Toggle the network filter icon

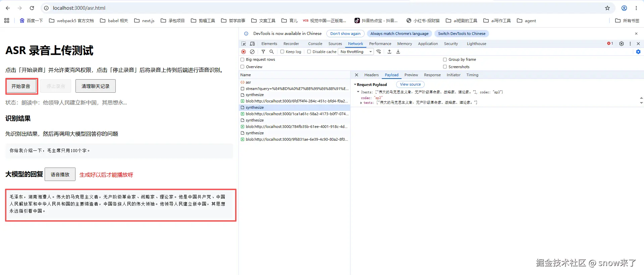[x=263, y=52]
